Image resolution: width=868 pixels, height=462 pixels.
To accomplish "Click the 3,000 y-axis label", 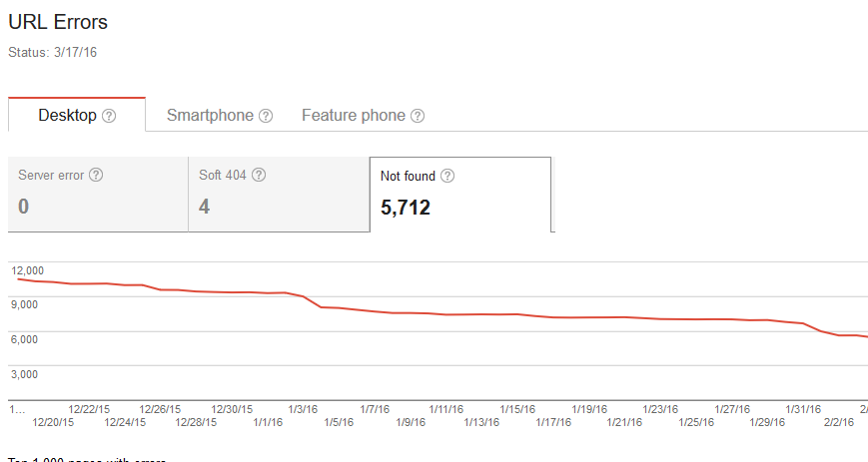I will click(26, 374).
